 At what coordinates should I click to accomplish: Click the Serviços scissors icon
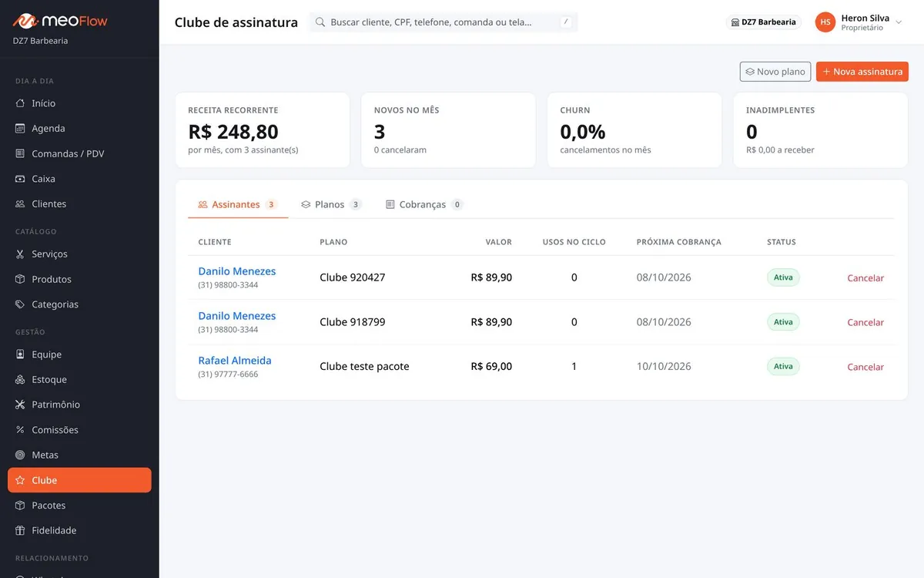coord(20,254)
